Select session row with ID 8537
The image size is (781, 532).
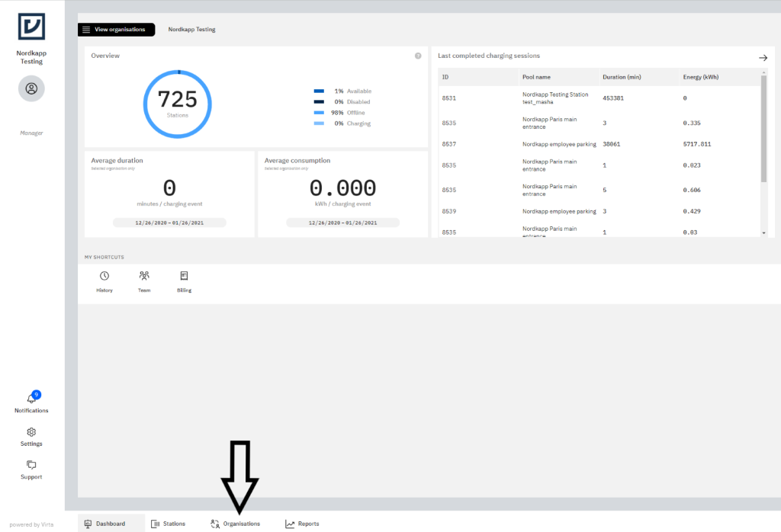[599, 144]
